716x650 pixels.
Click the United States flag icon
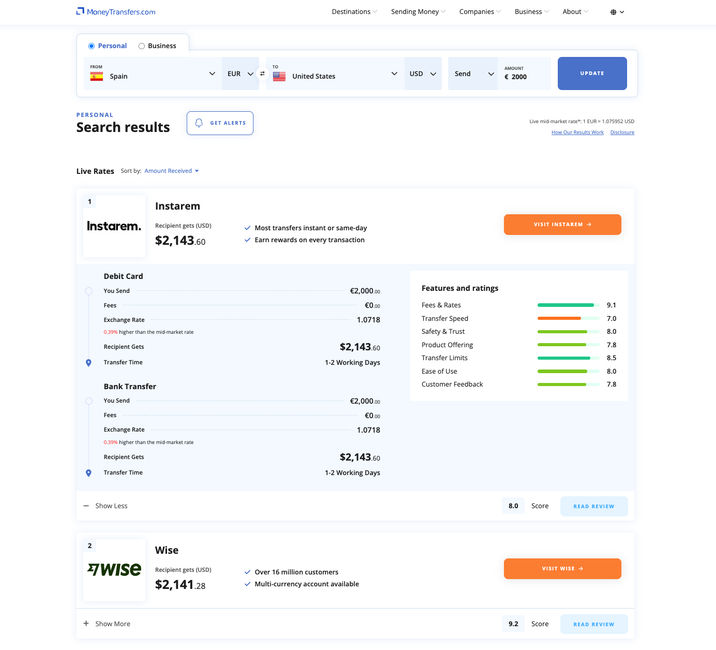279,76
